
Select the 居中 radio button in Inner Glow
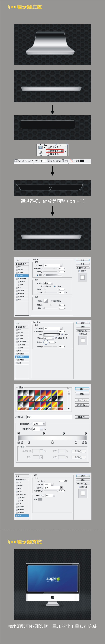[44, 286]
